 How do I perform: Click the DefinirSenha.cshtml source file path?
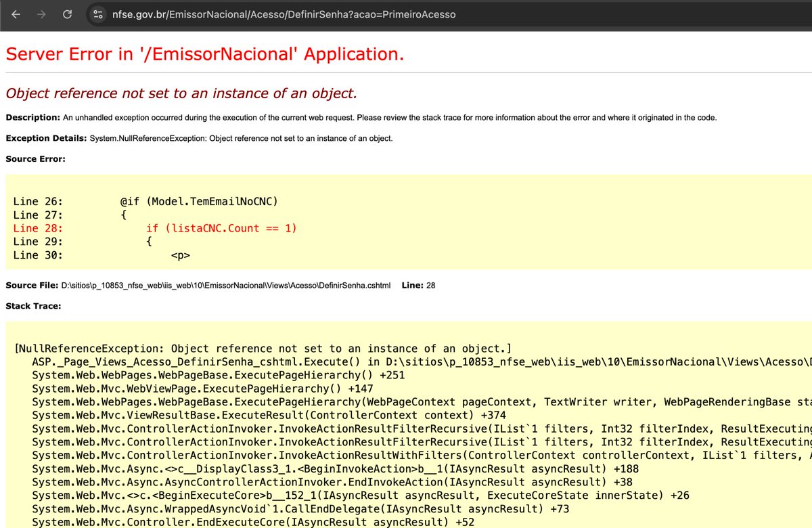[x=226, y=286]
